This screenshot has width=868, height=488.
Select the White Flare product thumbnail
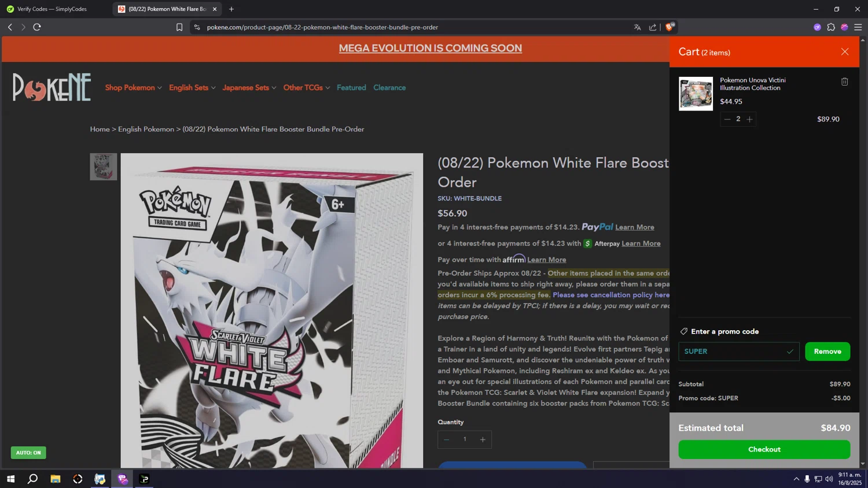[x=103, y=167]
